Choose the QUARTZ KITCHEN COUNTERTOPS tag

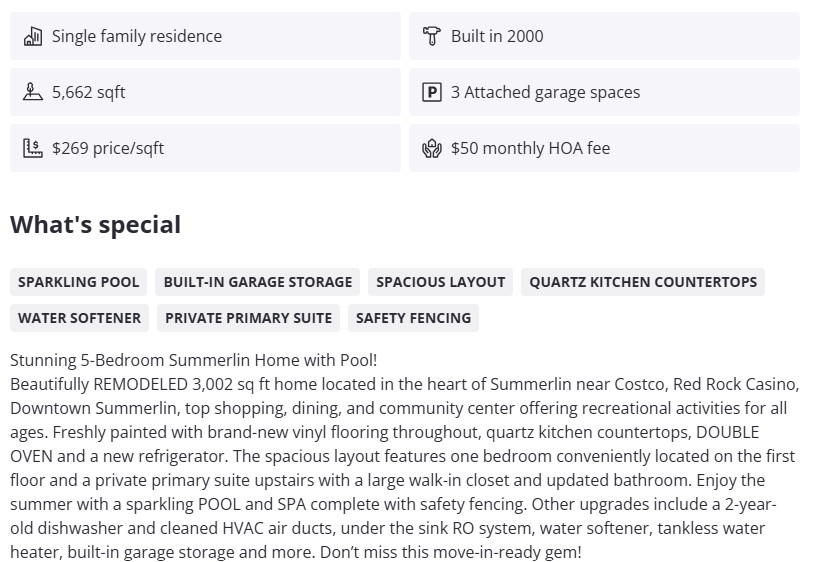[643, 282]
